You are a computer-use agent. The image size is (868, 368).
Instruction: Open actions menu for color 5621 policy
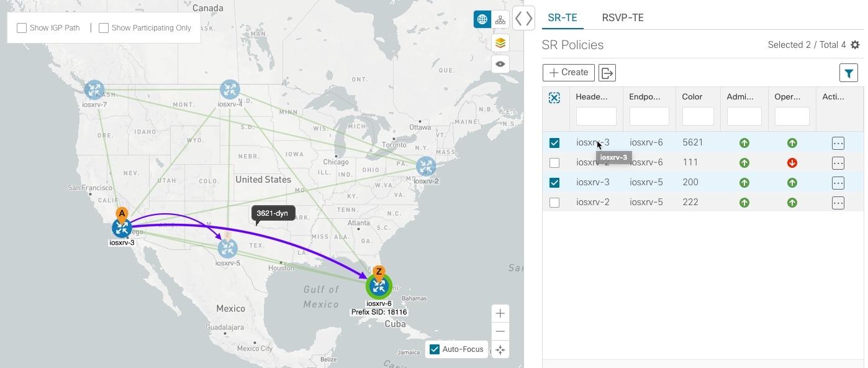click(x=838, y=143)
